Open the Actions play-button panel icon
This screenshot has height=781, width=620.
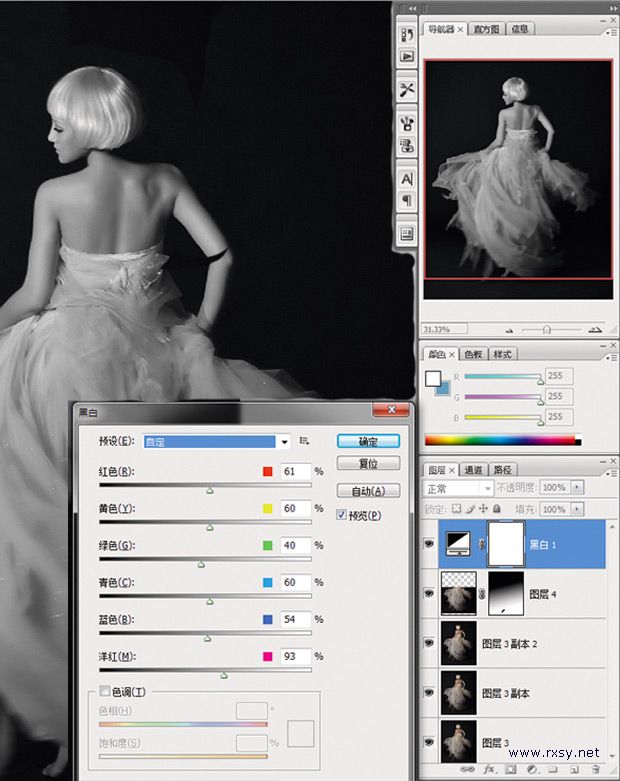tap(407, 56)
